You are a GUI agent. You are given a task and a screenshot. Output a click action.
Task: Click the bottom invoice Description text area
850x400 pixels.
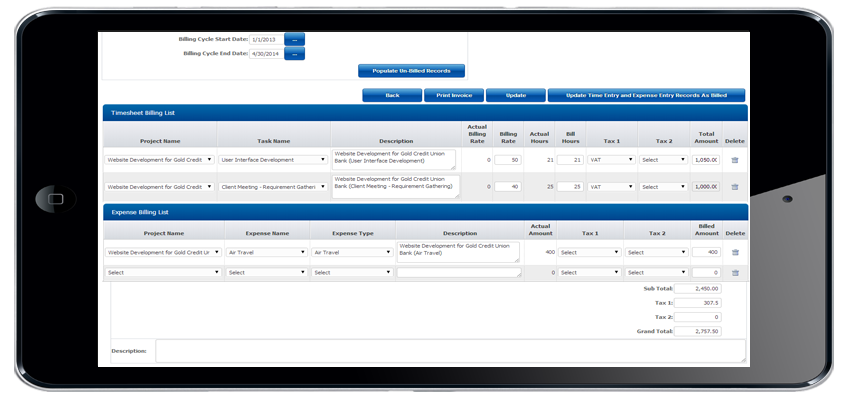[x=450, y=351]
